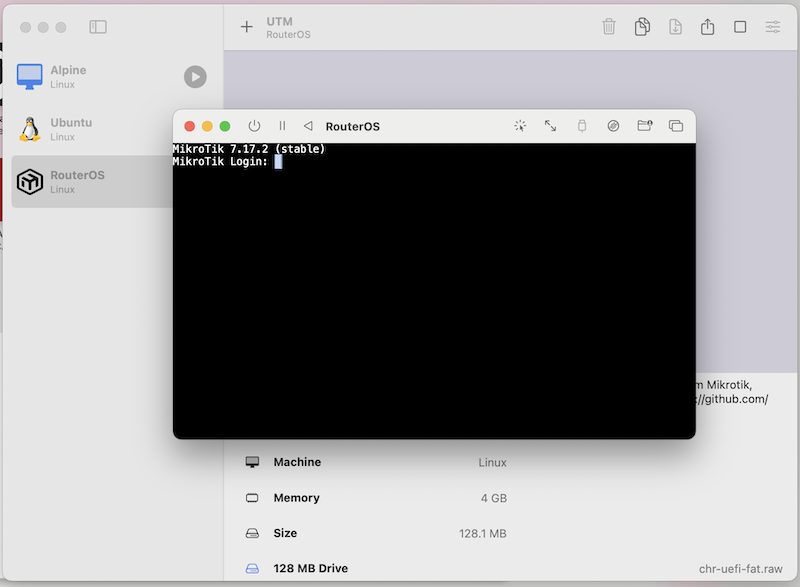Pause the running RouterOS VM

coord(283,126)
